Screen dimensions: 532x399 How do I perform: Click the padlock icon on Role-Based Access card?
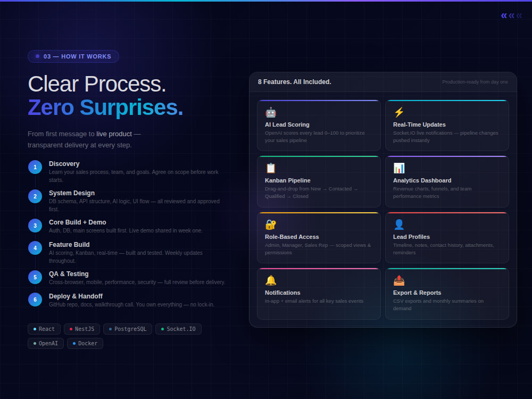tap(270, 225)
